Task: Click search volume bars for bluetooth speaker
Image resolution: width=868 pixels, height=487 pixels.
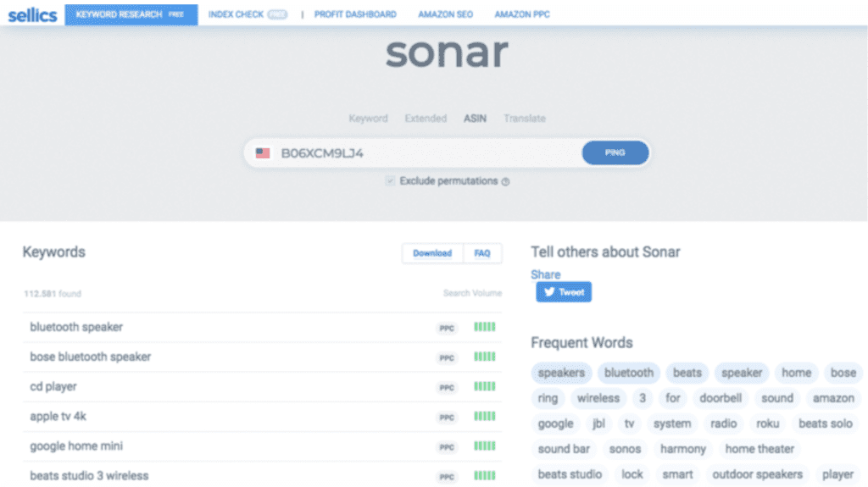Action: 484,327
